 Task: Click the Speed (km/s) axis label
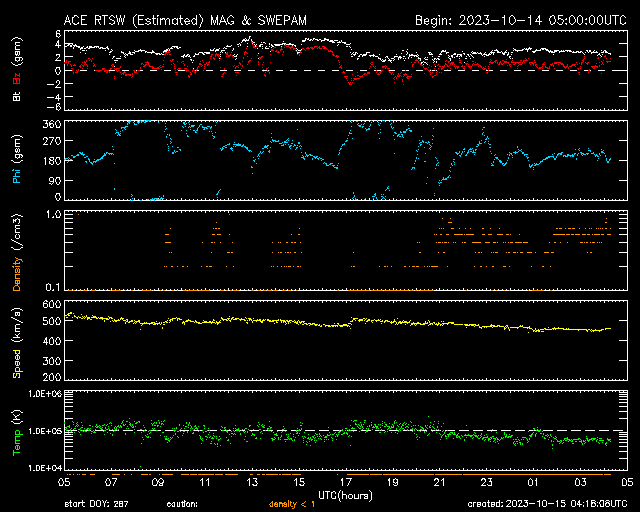point(17,340)
